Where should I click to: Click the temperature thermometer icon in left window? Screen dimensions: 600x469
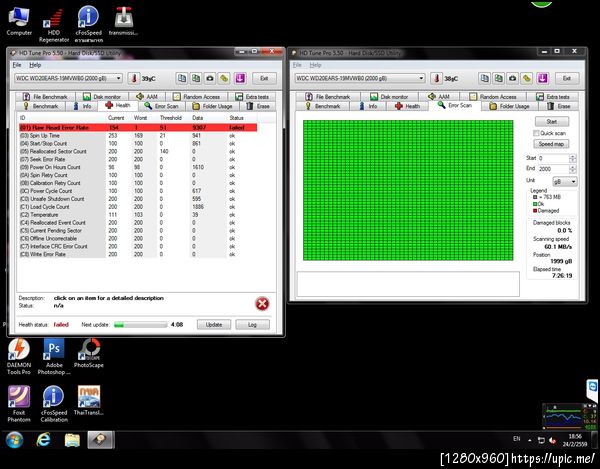134,78
